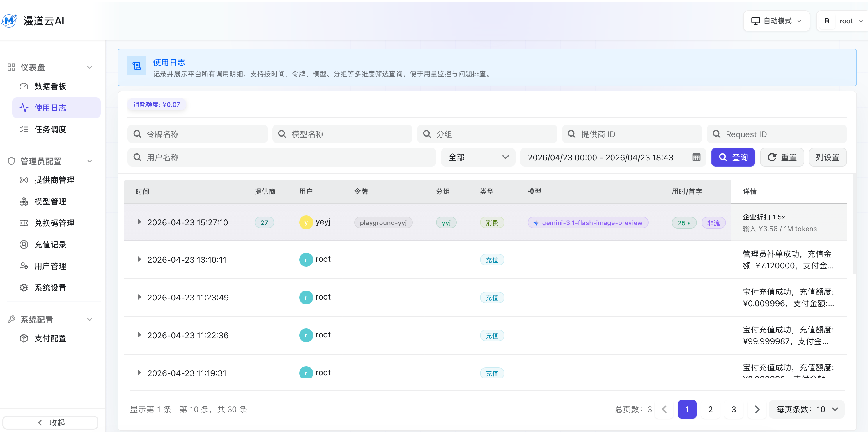The height and width of the screenshot is (432, 868).
Task: Focus the 用户名称 search field
Action: (282, 157)
